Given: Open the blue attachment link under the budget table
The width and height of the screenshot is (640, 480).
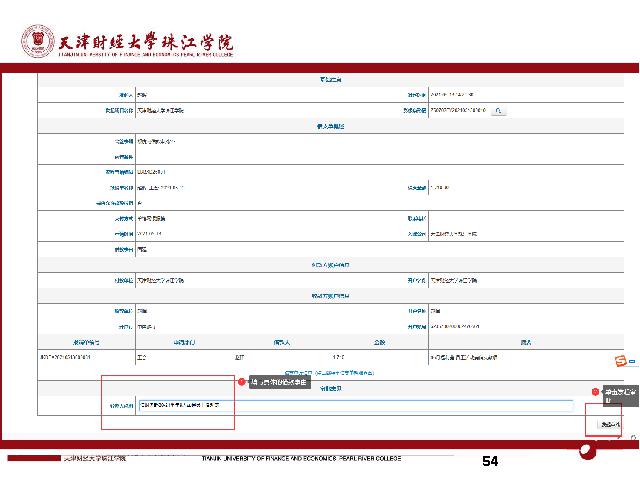Looking at the screenshot, I should point(329,373).
